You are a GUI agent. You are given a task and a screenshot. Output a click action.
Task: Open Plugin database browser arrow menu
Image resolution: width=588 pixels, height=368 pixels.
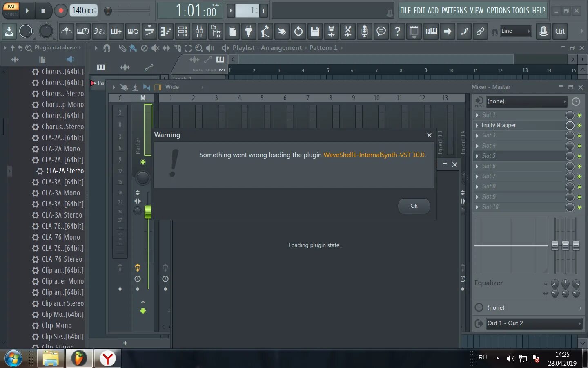(80, 48)
